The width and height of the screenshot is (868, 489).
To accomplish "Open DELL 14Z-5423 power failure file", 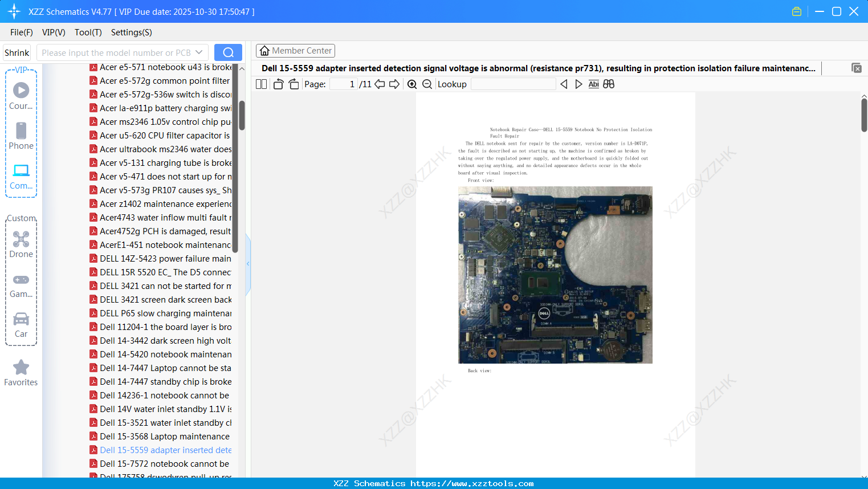I will [161, 259].
